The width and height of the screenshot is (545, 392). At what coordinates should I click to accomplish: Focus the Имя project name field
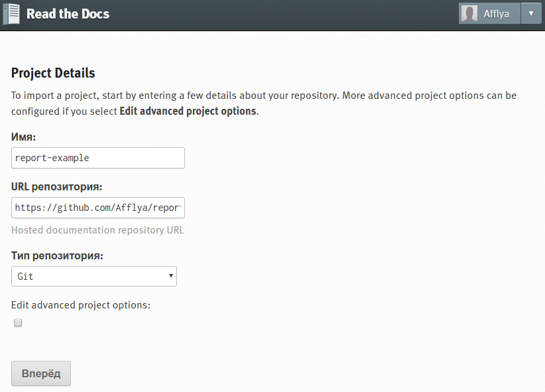pos(98,158)
